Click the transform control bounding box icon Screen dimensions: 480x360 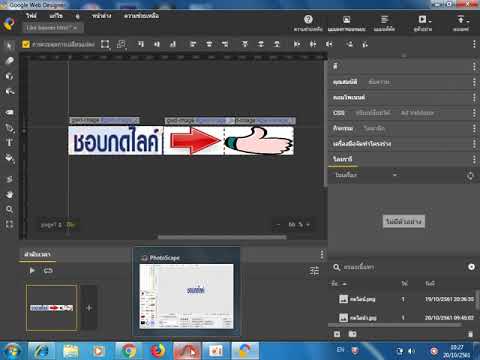[x=105, y=44]
